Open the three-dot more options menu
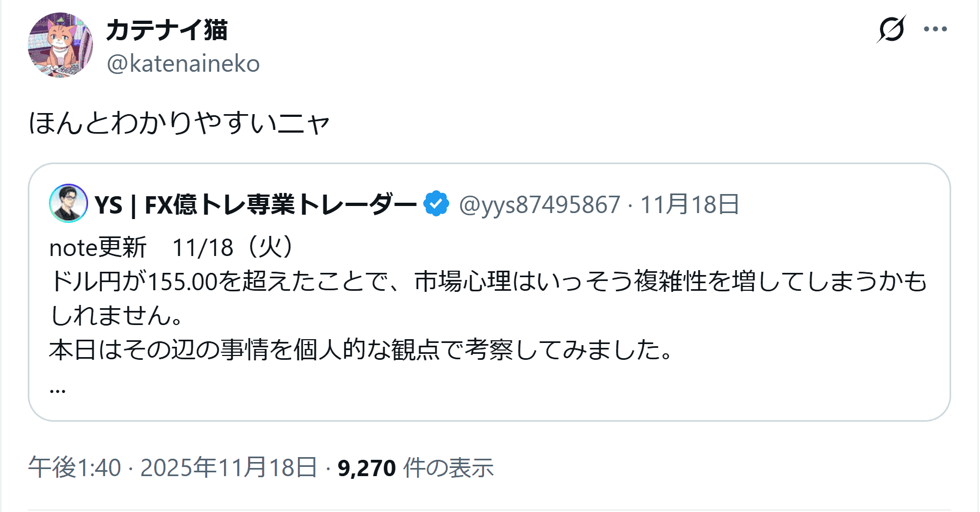Screen dimensions: 980x512 point(935,29)
